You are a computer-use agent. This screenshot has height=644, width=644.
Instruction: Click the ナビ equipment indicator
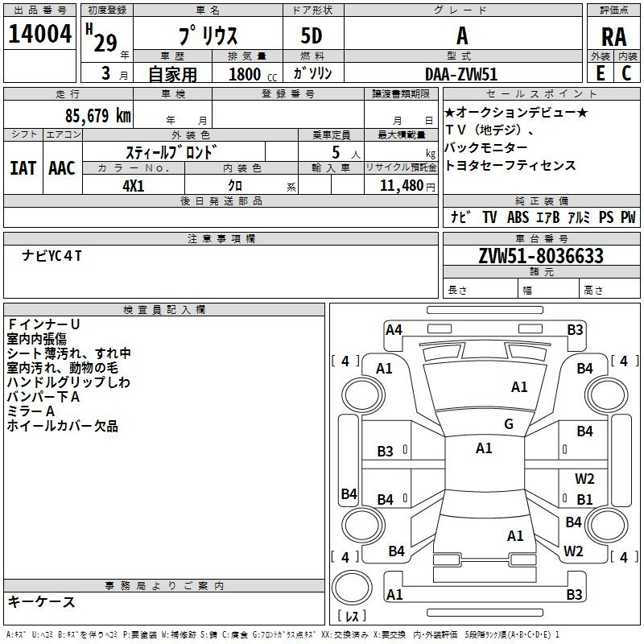click(x=460, y=217)
